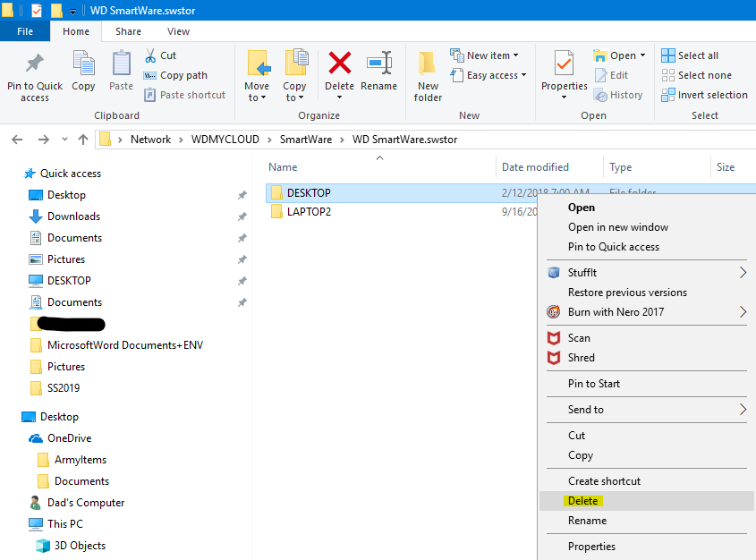The height and width of the screenshot is (560, 756).
Task: Open the New item dropdown
Action: (516, 55)
